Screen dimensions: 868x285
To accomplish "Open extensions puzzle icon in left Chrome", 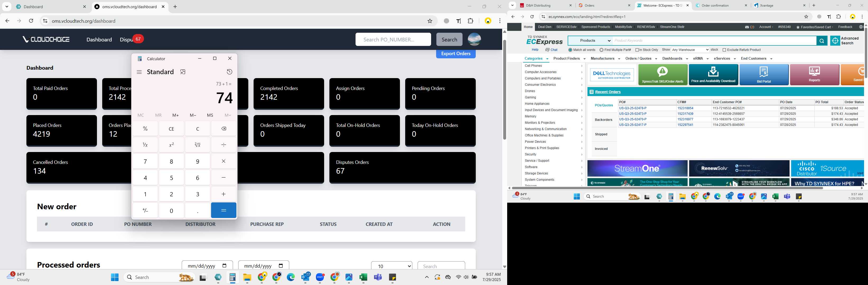I will coord(470,21).
